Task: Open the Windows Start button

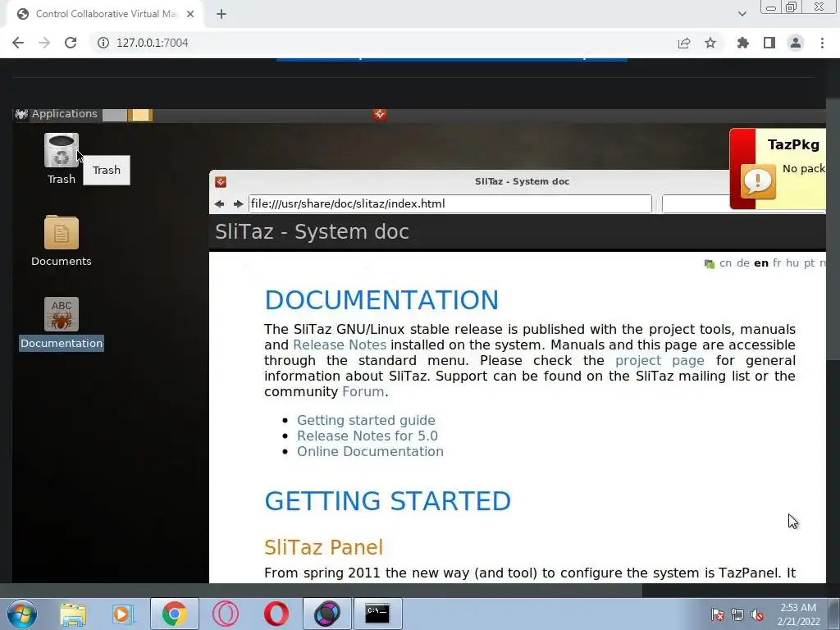Action: click(22, 614)
